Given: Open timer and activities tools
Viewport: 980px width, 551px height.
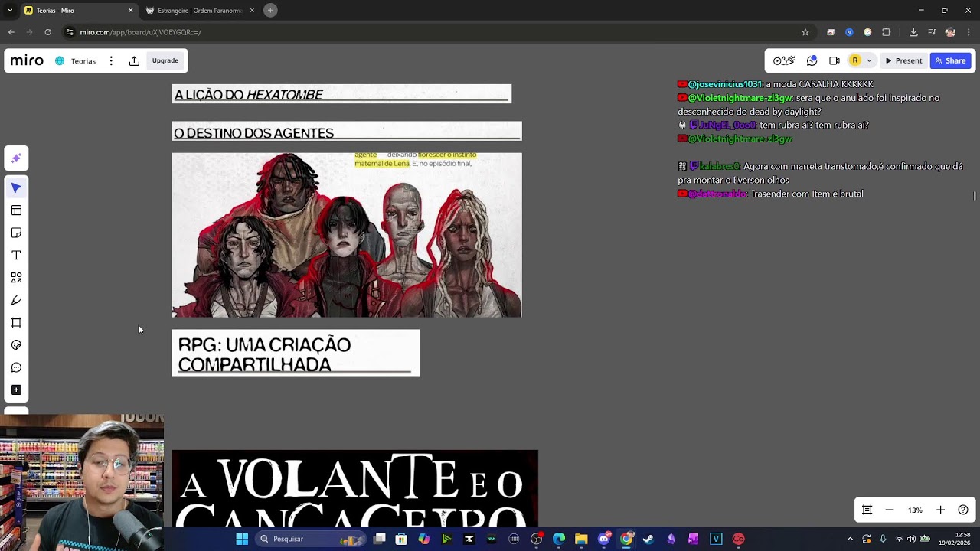Looking at the screenshot, I should click(x=784, y=60).
